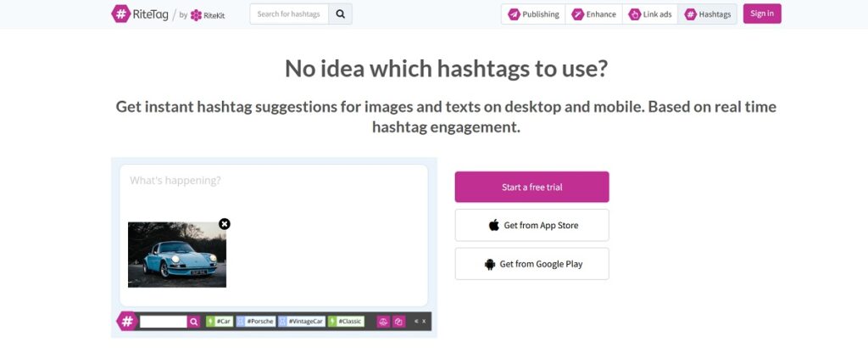Screen dimensions: 868x348
Task: Remove the car image with X icon
Action: click(225, 224)
